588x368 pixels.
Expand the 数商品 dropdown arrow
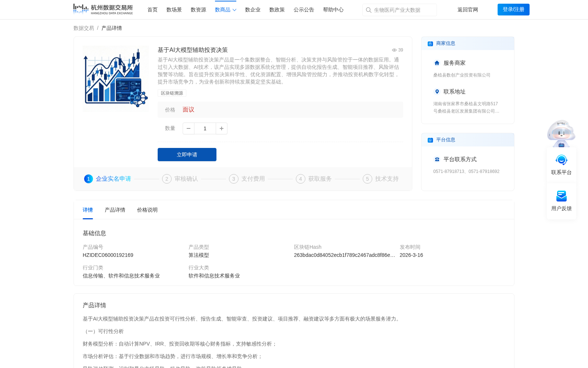pyautogui.click(x=234, y=10)
